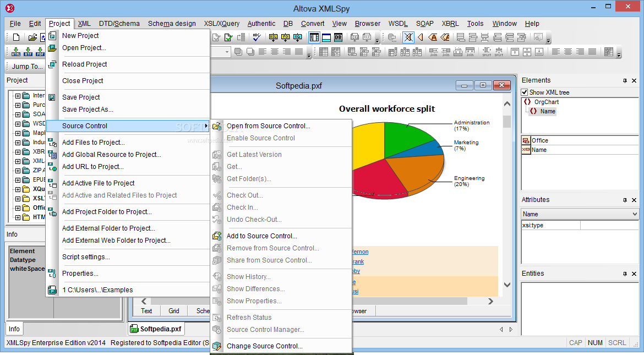Click the Change Source Control icon
The height and width of the screenshot is (355, 644).
217,346
